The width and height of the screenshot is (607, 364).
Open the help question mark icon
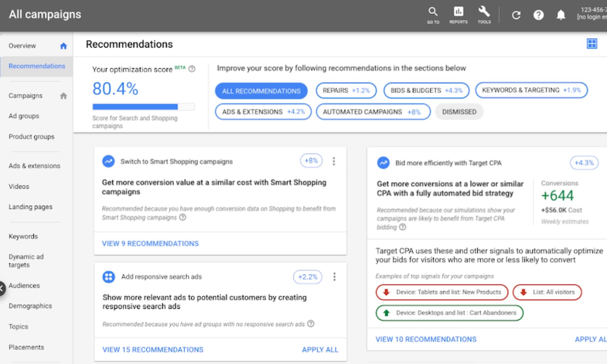pyautogui.click(x=538, y=15)
